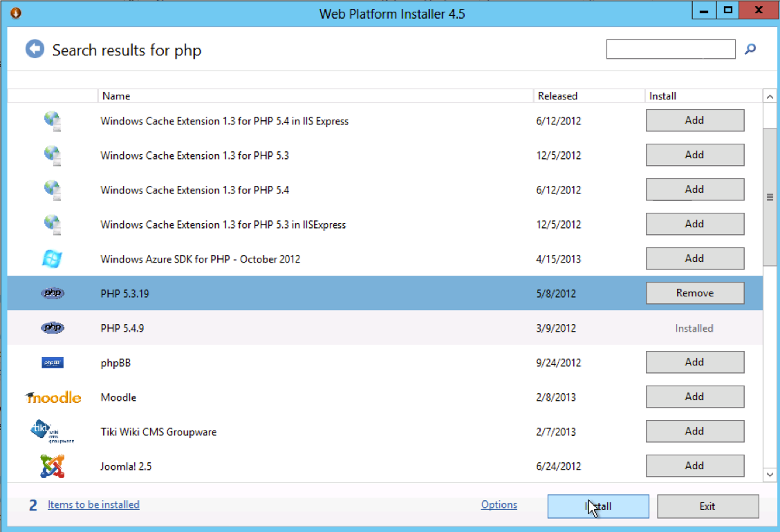Image resolution: width=780 pixels, height=532 pixels.
Task: Click the 9/24/2012 release date
Action: coord(559,363)
